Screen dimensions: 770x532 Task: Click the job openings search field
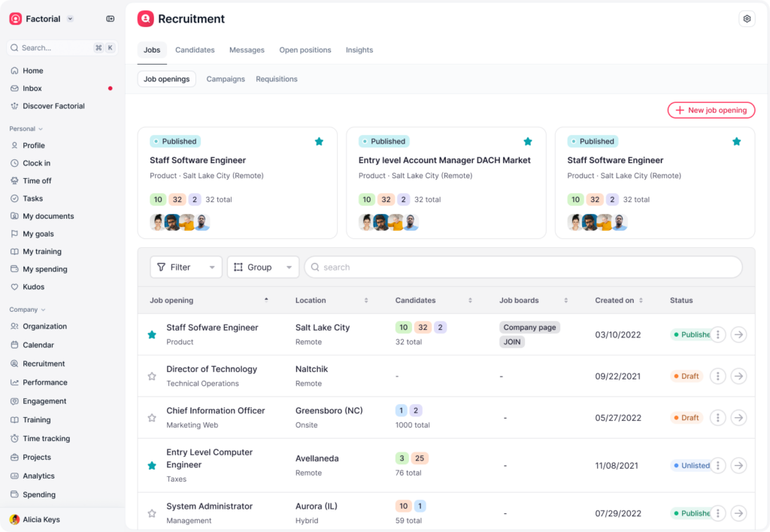pyautogui.click(x=523, y=268)
